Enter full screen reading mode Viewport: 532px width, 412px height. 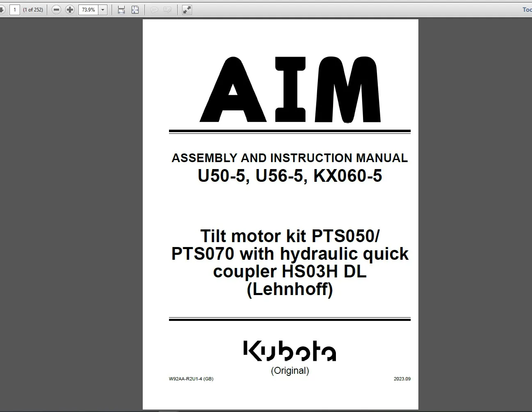click(x=187, y=9)
